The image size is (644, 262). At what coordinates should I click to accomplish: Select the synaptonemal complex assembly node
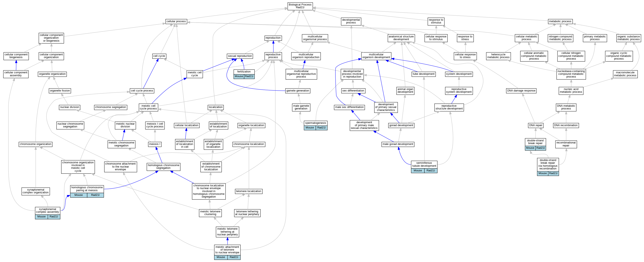[47, 210]
